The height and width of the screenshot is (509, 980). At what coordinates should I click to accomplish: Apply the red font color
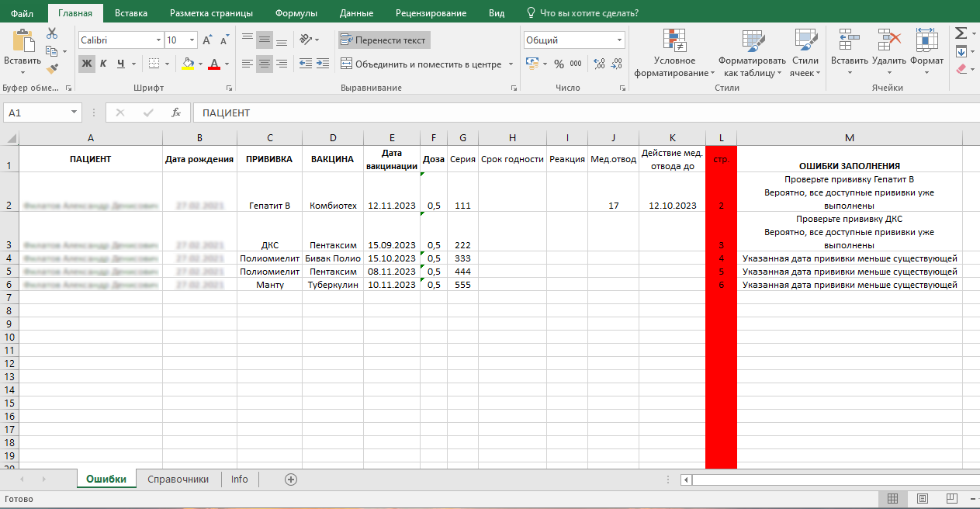pyautogui.click(x=214, y=64)
